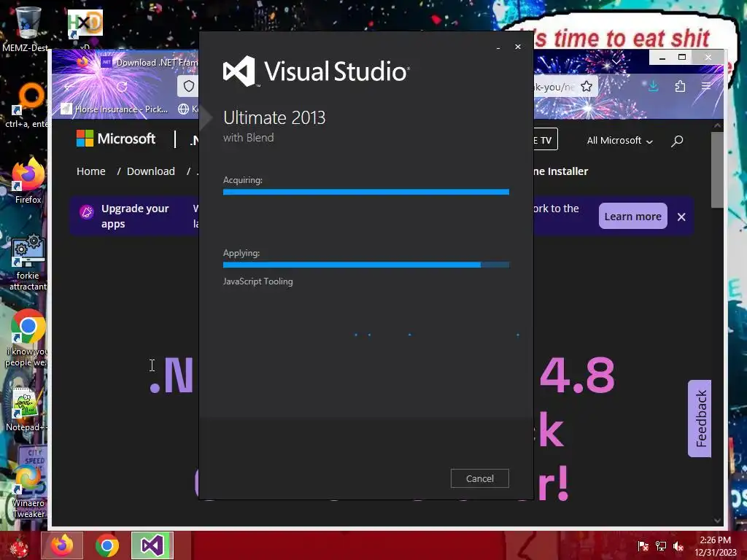Click the Microsoft logo on the webpage
Image resolution: width=747 pixels, height=560 pixels.
pos(116,139)
